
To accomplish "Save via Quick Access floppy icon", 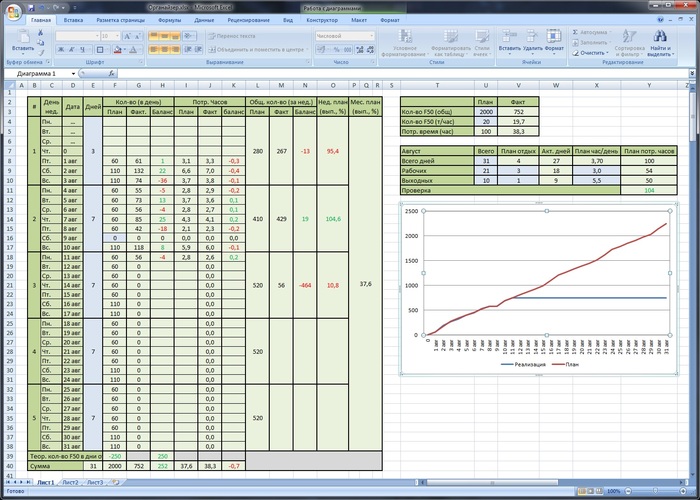I will tap(32, 8).
